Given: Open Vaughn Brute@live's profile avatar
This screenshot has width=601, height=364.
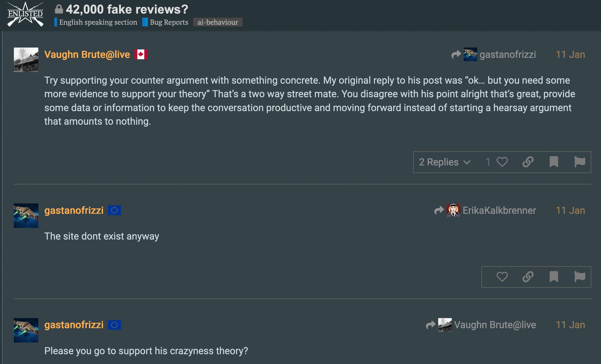Looking at the screenshot, I should [x=26, y=60].
